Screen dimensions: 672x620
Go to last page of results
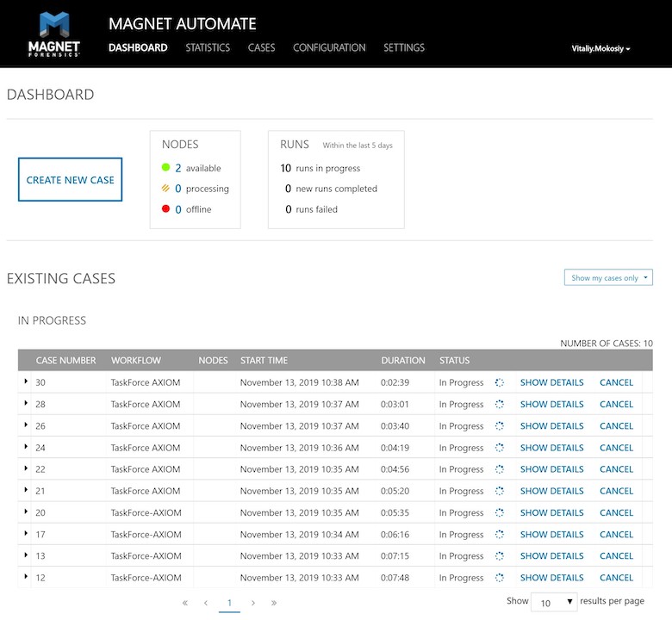(x=274, y=603)
